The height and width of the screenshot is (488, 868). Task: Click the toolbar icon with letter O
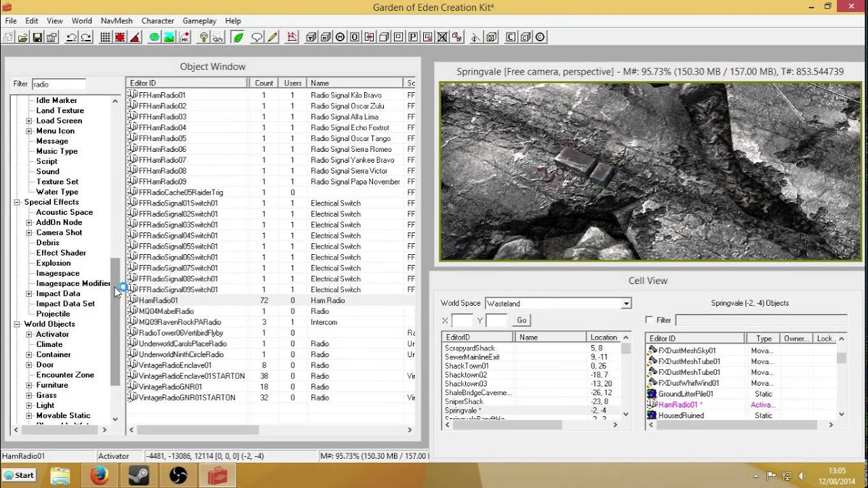tap(355, 37)
